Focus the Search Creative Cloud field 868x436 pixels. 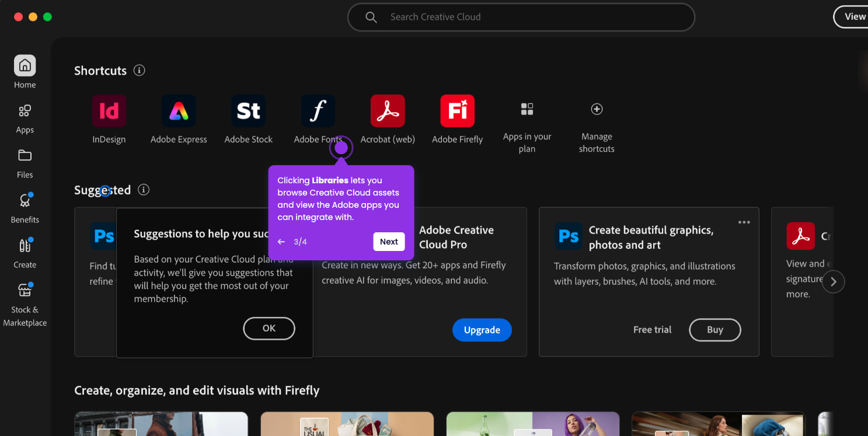(x=521, y=17)
